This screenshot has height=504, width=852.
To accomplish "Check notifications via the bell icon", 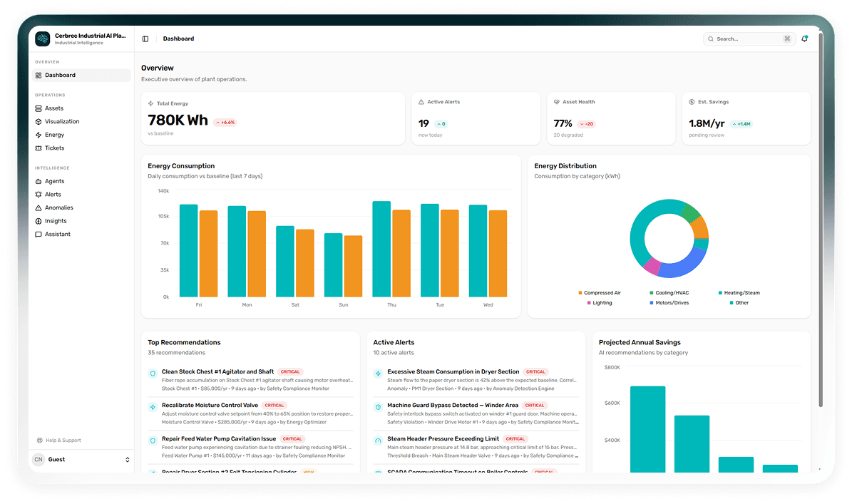I will tap(805, 38).
